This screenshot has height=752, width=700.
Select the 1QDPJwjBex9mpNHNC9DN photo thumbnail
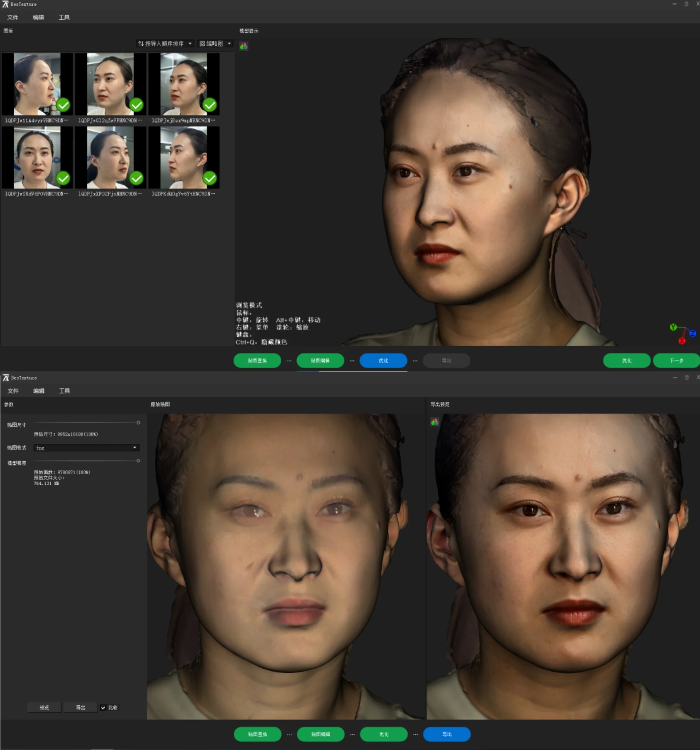pyautogui.click(x=184, y=84)
